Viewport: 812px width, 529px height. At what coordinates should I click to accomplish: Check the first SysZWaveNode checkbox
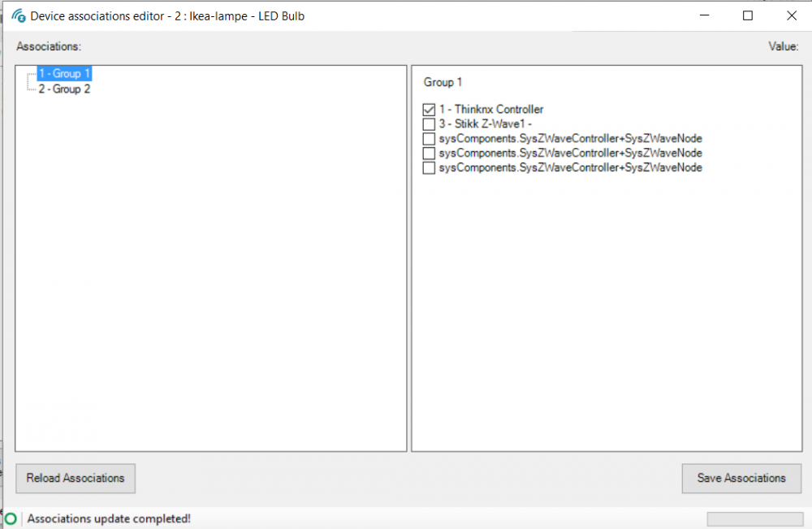429,139
